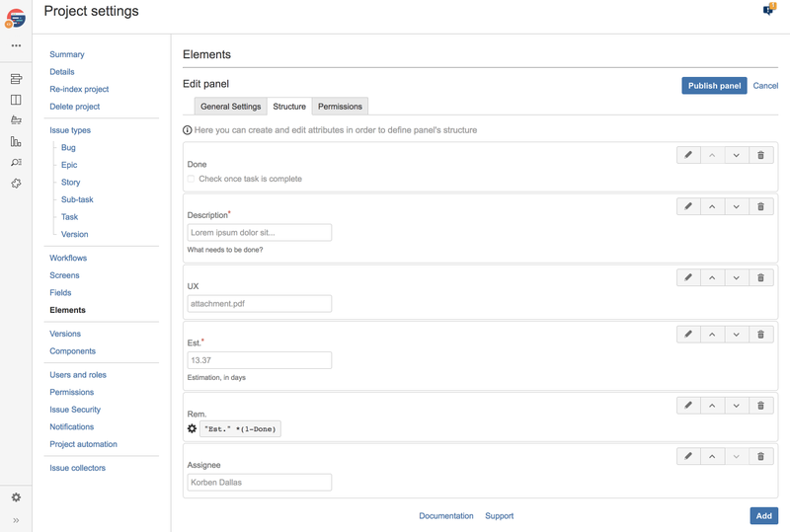Open the settings gear in left sidebar
Viewport: 790px width, 532px height.
16,497
